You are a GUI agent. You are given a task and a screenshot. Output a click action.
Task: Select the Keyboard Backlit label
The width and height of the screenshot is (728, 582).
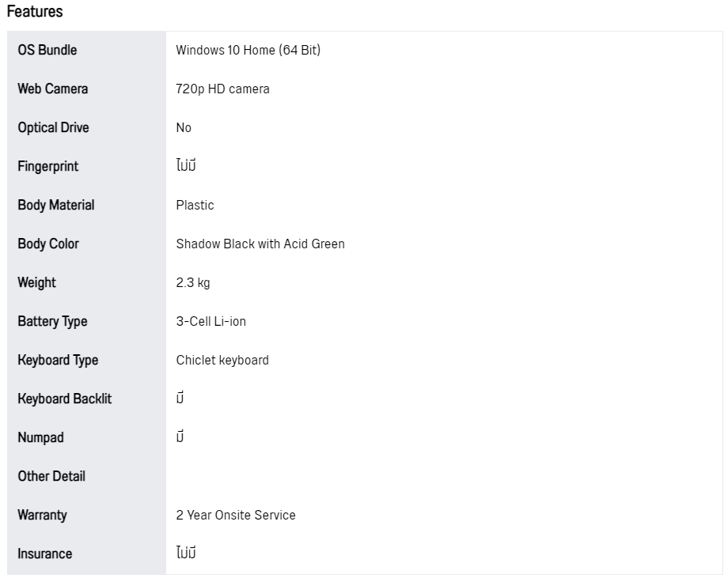tap(65, 399)
